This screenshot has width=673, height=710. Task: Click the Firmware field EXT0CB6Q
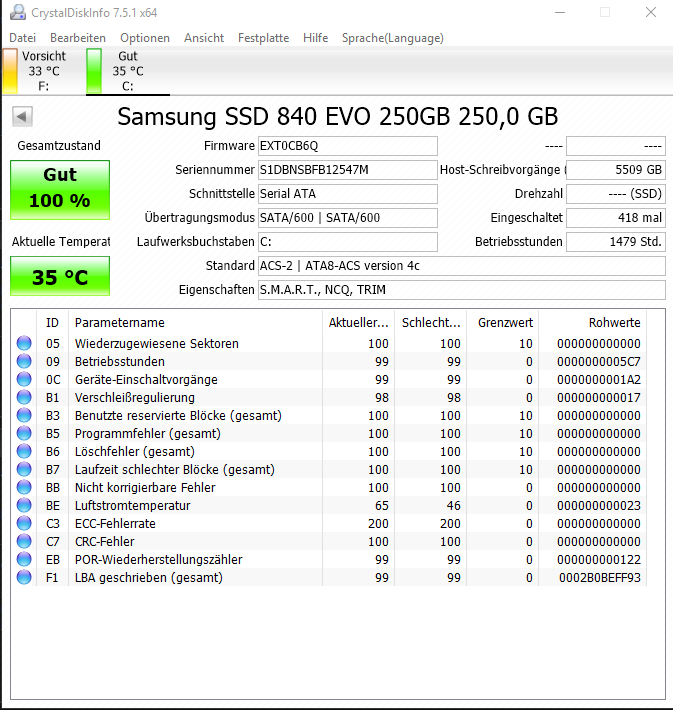[348, 146]
